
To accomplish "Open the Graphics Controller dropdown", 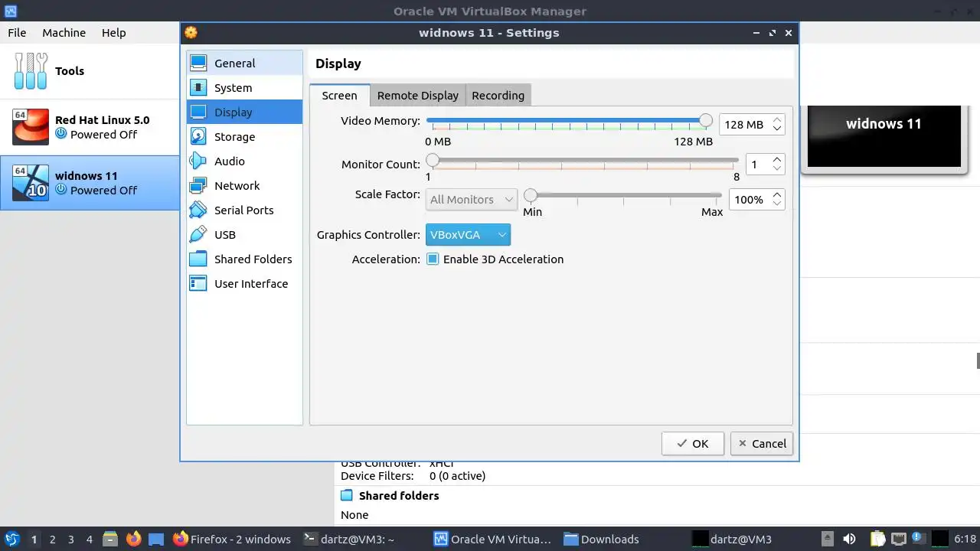I will pos(468,235).
